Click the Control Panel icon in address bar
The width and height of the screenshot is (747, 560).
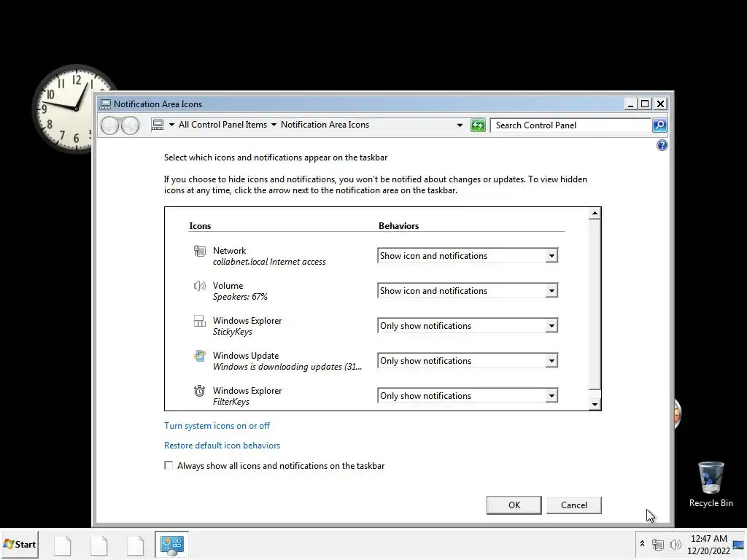[x=158, y=125]
